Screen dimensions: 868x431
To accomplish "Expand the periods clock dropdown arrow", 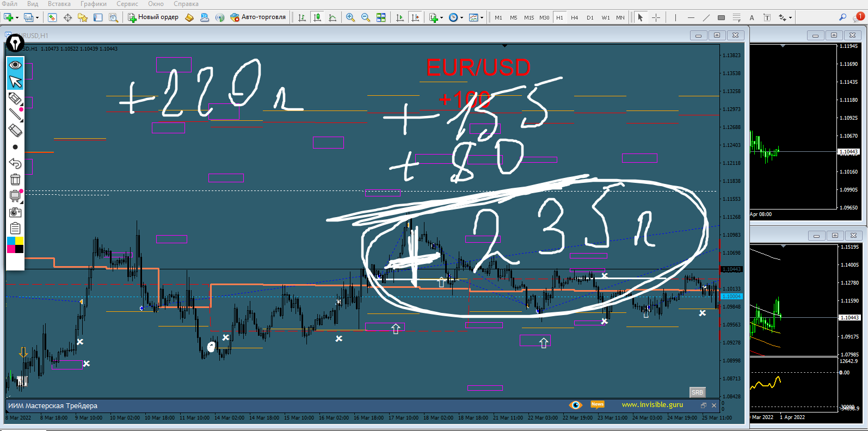I will tap(461, 18).
